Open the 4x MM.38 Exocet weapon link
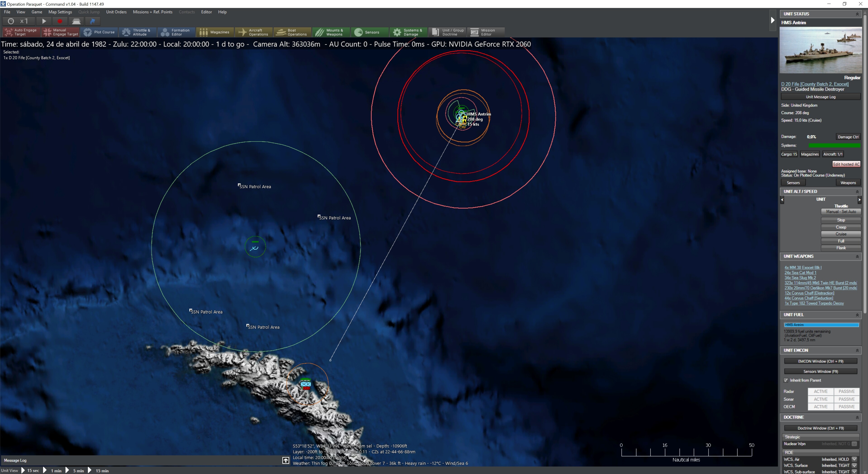868x474 pixels. click(x=803, y=267)
